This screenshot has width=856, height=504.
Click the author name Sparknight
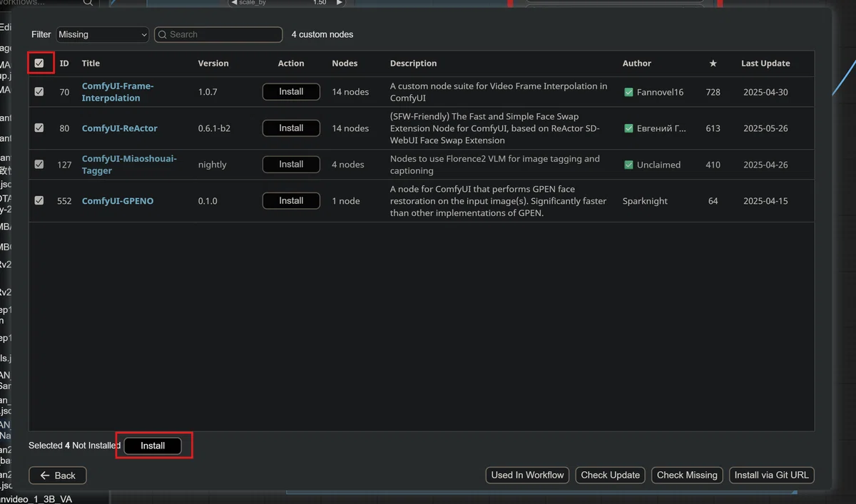(x=645, y=201)
